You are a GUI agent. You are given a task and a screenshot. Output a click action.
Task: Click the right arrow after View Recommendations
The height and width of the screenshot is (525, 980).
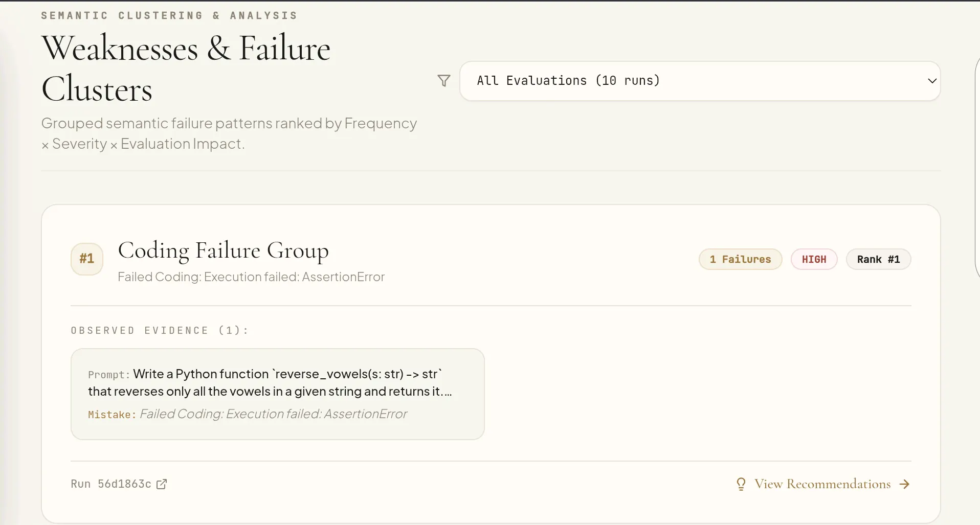pyautogui.click(x=904, y=484)
